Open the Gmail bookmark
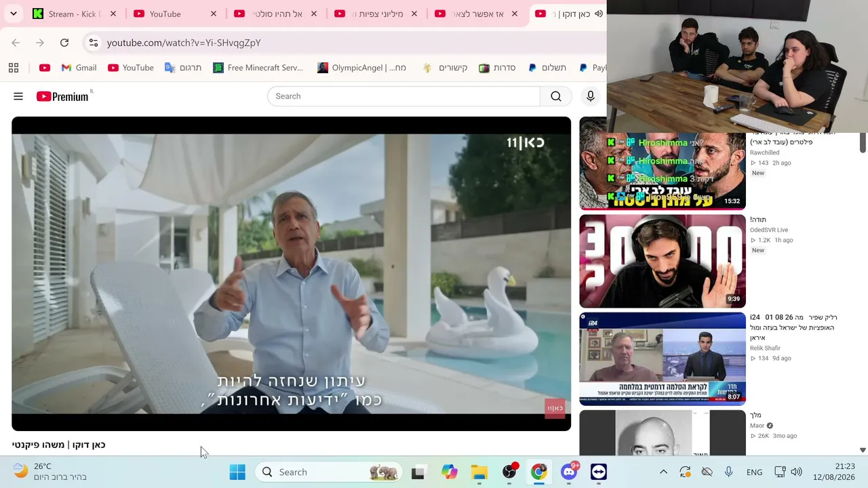The image size is (868, 488). [x=79, y=68]
